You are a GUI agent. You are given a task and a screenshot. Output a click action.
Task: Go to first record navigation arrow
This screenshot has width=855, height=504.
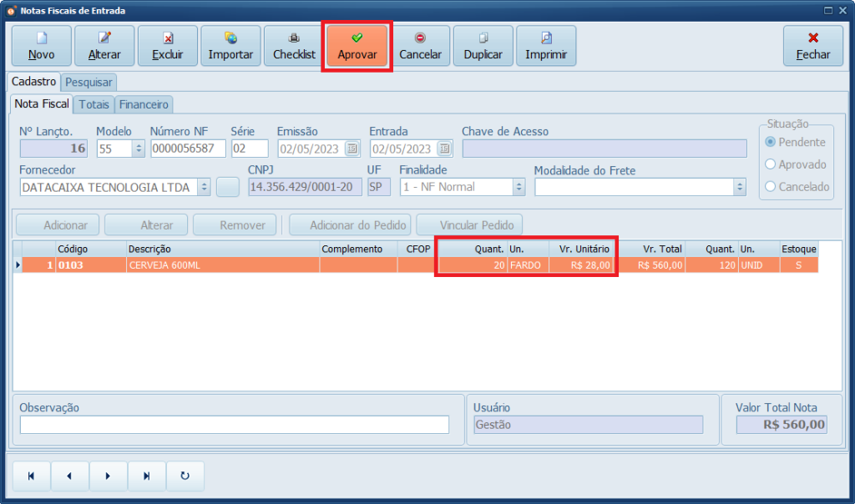point(31,476)
